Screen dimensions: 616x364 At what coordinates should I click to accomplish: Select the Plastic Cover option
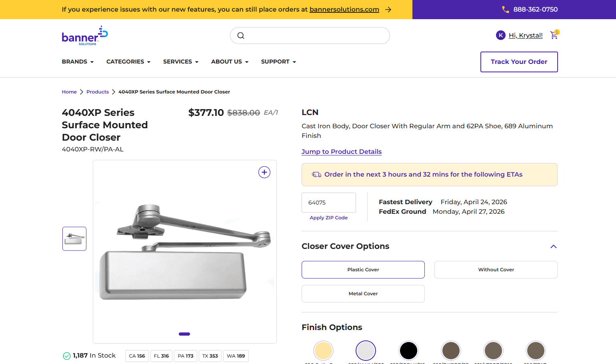[363, 270]
